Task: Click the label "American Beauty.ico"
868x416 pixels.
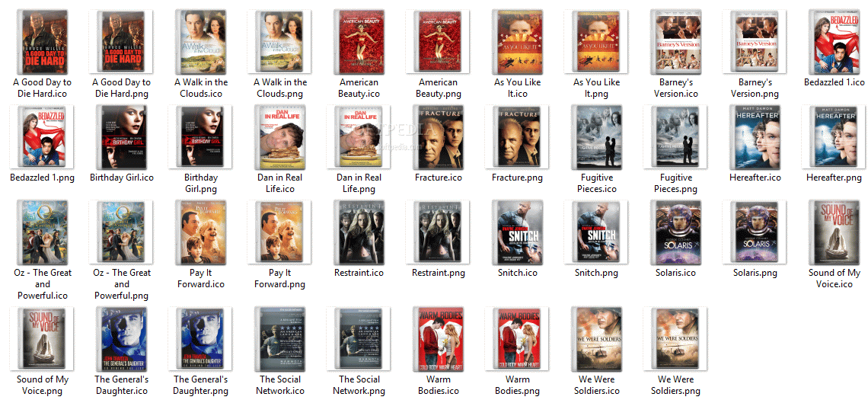Action: point(359,88)
